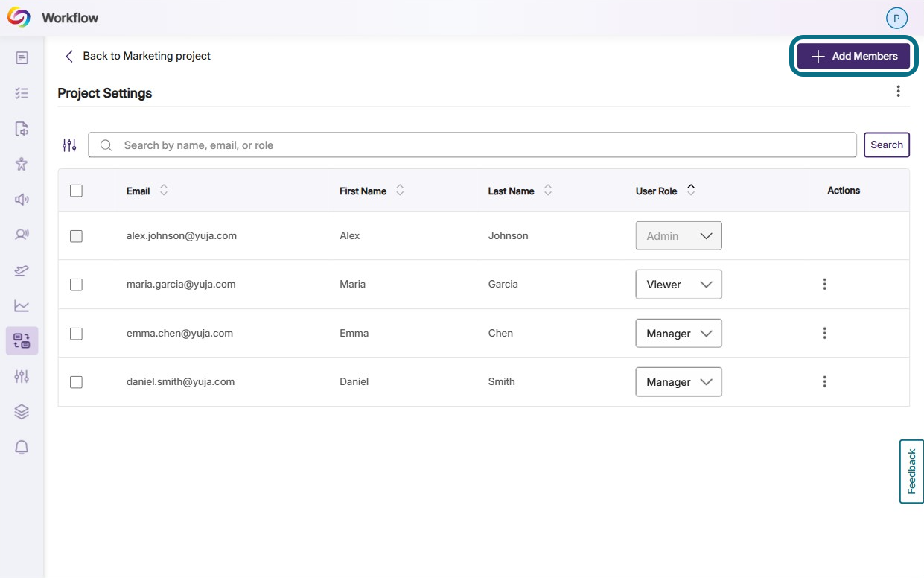The image size is (924, 578).
Task: Open the document page sidebar icon
Action: 22,57
